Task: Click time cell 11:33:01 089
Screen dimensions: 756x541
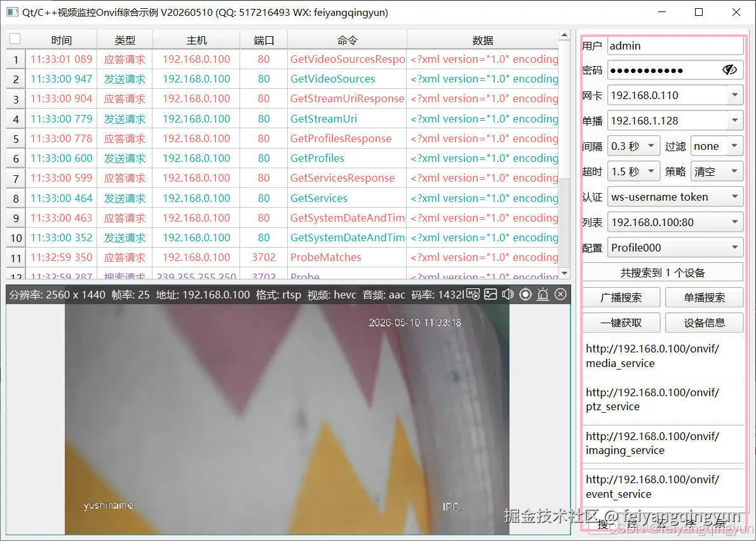Action: pyautogui.click(x=61, y=59)
